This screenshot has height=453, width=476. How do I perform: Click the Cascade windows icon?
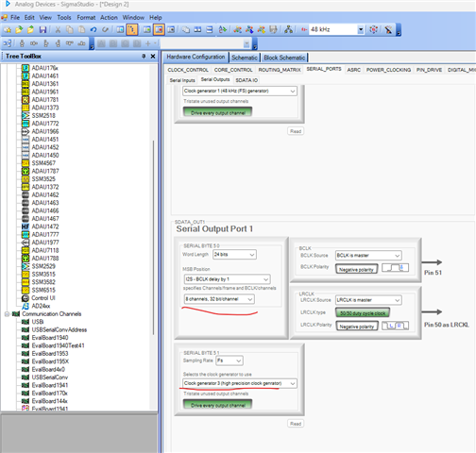point(186,29)
